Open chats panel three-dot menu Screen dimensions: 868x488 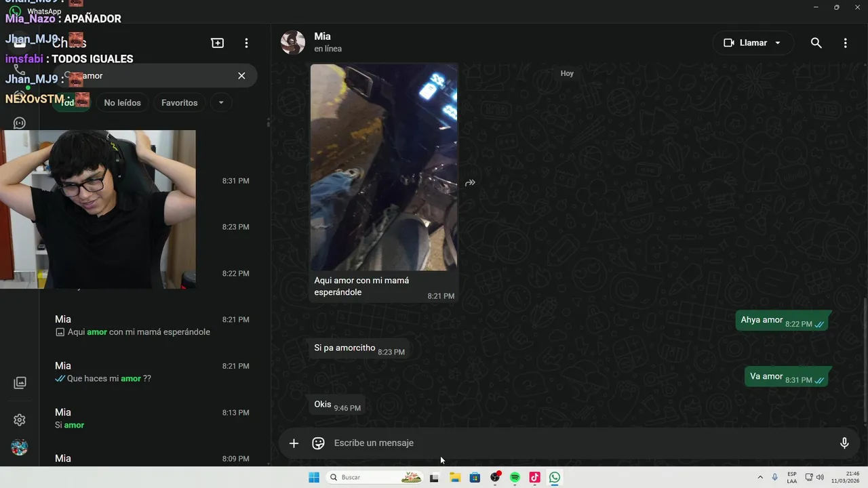click(x=246, y=43)
